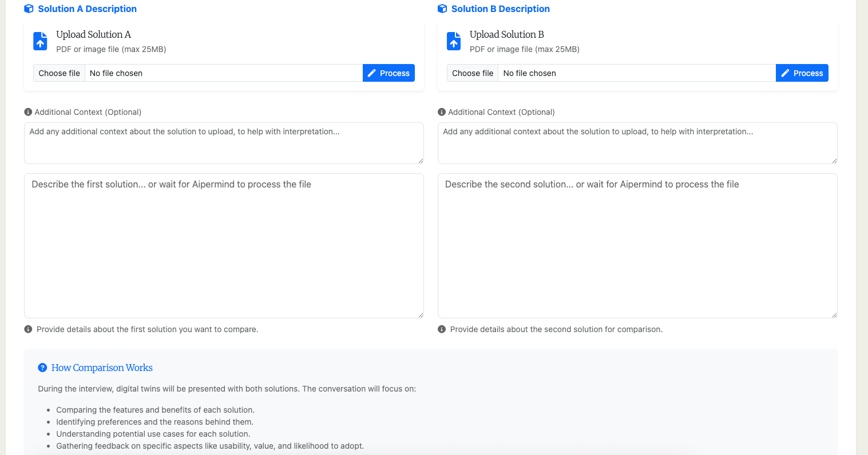Viewport: 868px width, 455px height.
Task: Click the Upload Solution A file icon
Action: click(x=40, y=41)
